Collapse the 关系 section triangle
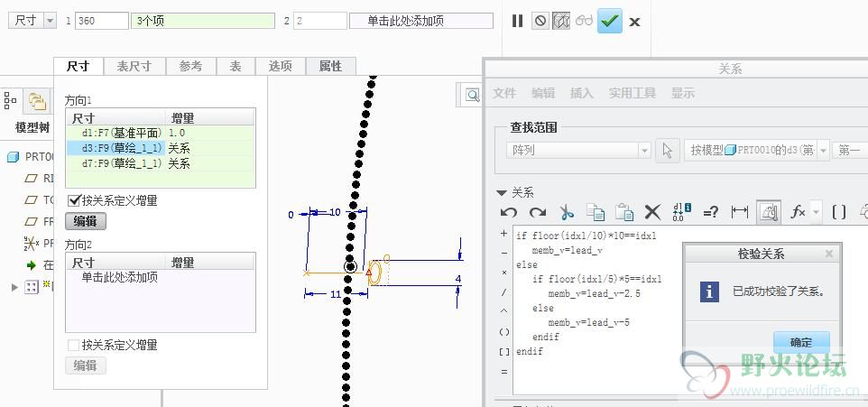This screenshot has width=868, height=407. (502, 193)
